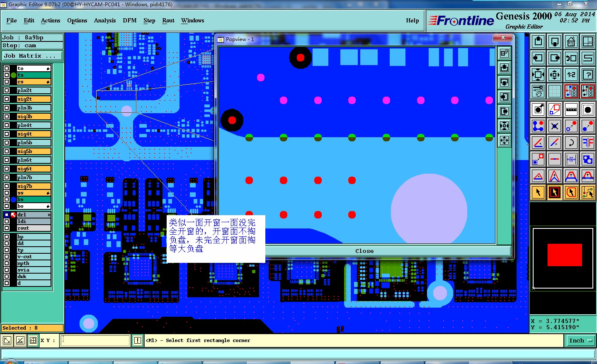
Task: Select the sig4t layer name button
Action: coord(34,134)
